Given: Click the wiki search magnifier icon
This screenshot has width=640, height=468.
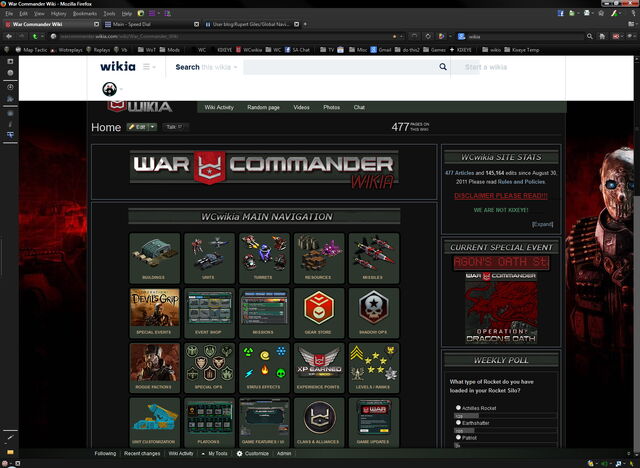Looking at the screenshot, I should tap(443, 67).
